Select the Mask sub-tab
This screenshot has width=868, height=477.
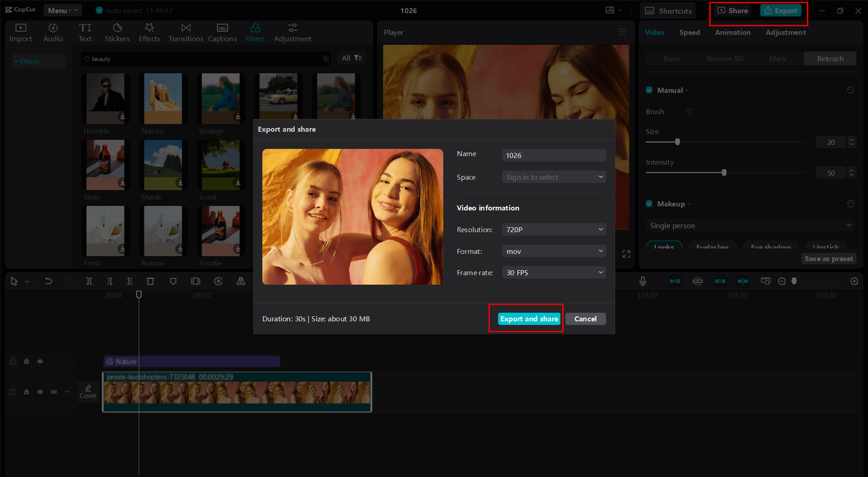(x=778, y=58)
